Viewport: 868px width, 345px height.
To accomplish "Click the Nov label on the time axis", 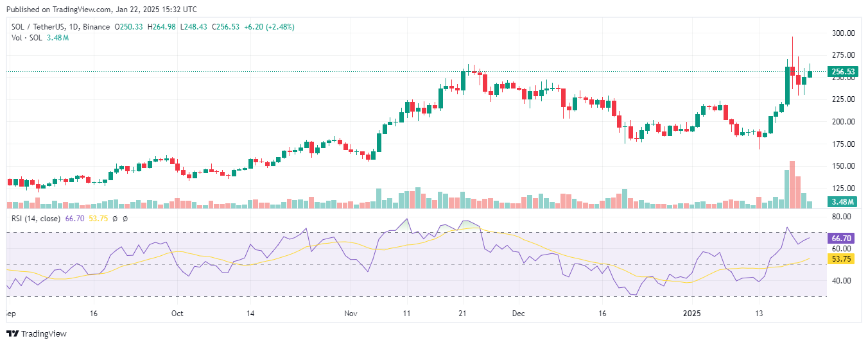I will (x=350, y=314).
